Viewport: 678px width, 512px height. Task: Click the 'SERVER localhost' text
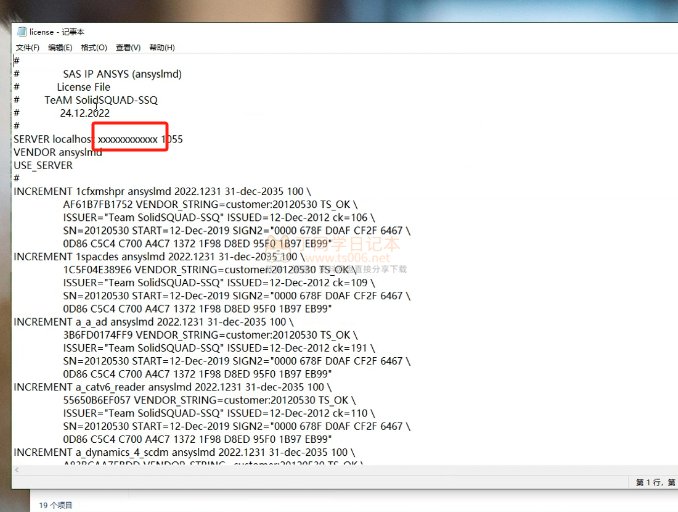point(52,139)
